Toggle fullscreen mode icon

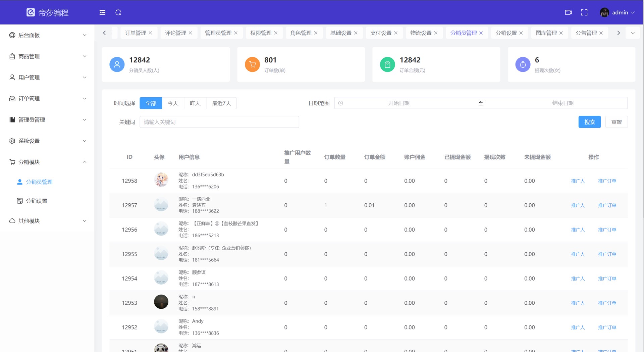(x=584, y=12)
